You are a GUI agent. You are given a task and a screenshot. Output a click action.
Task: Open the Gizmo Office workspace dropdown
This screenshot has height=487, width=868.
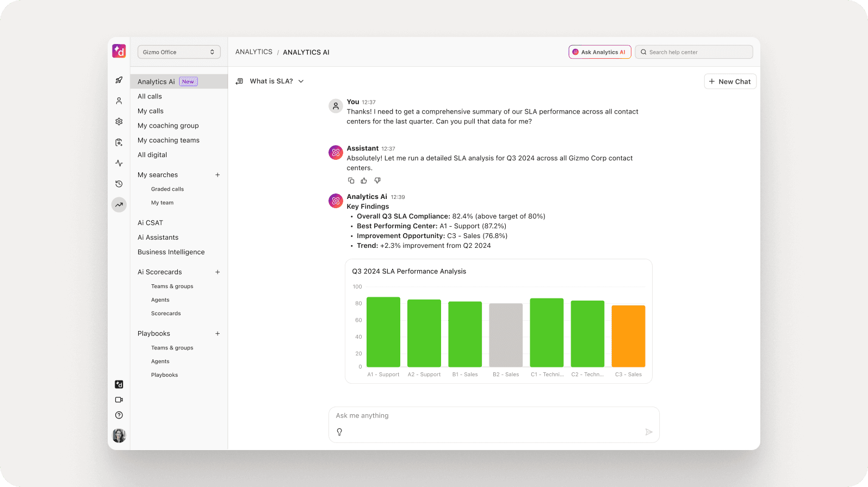tap(179, 52)
